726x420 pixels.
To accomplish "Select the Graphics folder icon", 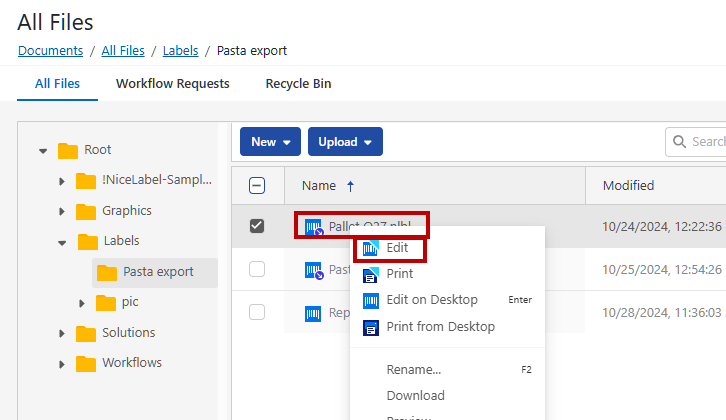I will tap(86, 212).
